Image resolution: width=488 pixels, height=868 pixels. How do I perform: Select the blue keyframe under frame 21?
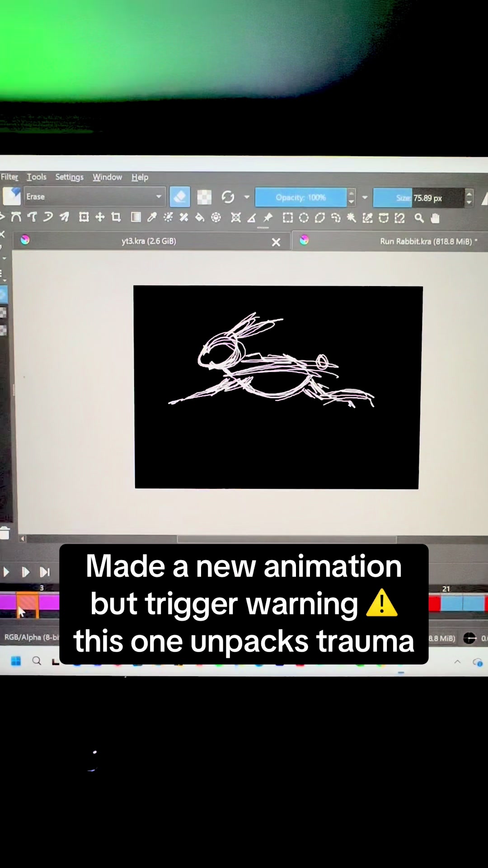[452, 603]
